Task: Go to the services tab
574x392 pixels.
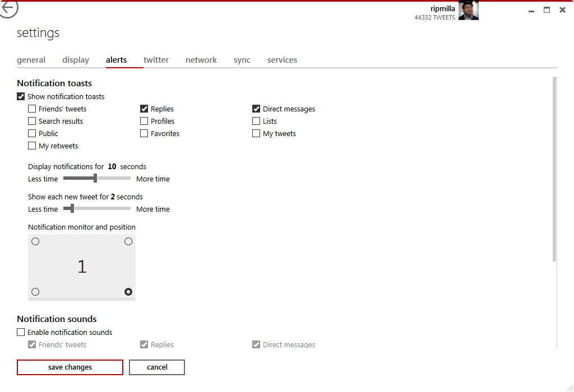Action: pos(282,60)
